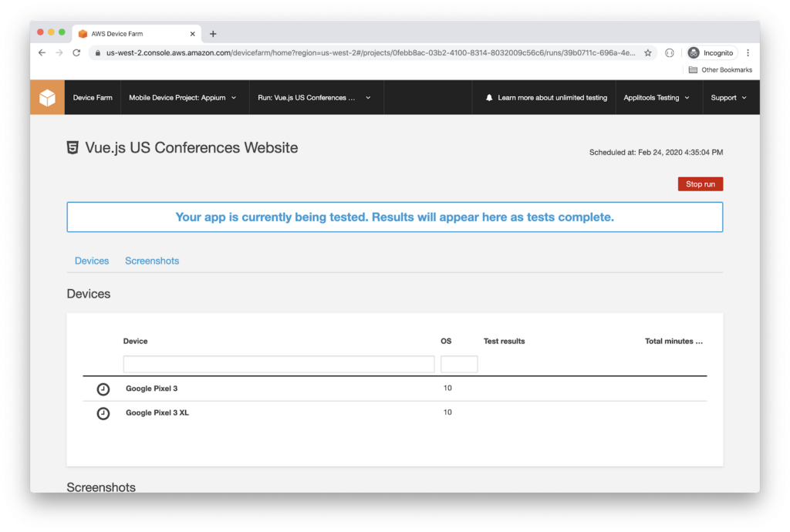Expand the Run: Vue.js US Conferences dropdown
790x532 pixels.
[x=315, y=98]
